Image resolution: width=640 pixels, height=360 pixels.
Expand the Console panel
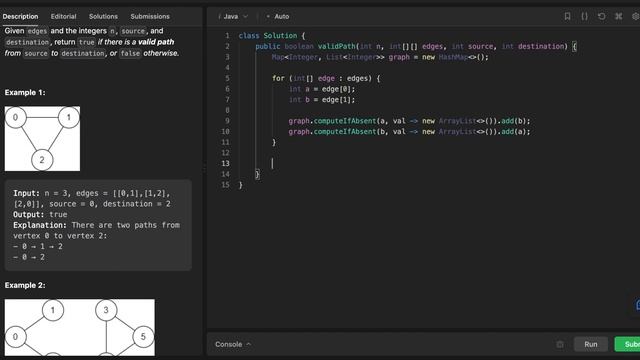[x=233, y=344]
